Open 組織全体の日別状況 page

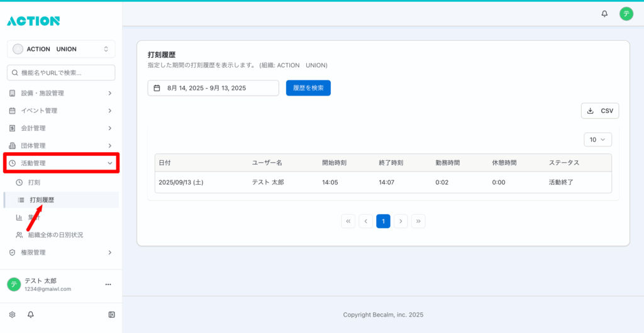coord(55,235)
